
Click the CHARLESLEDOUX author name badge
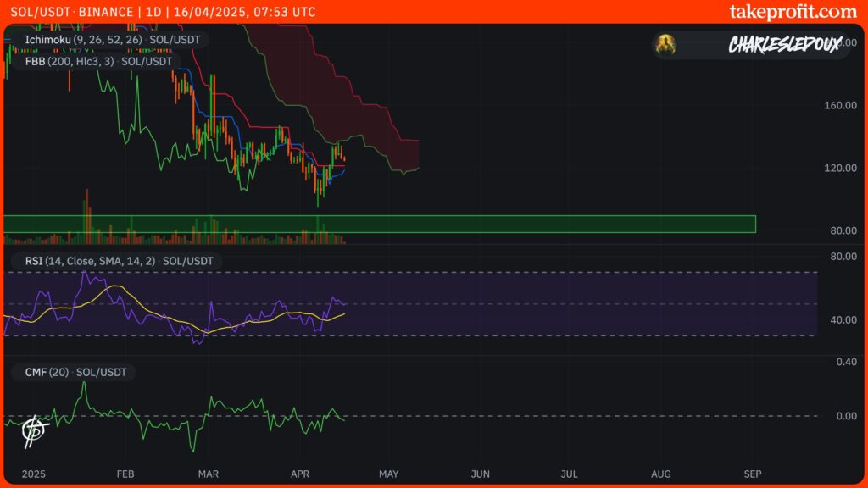click(x=784, y=46)
